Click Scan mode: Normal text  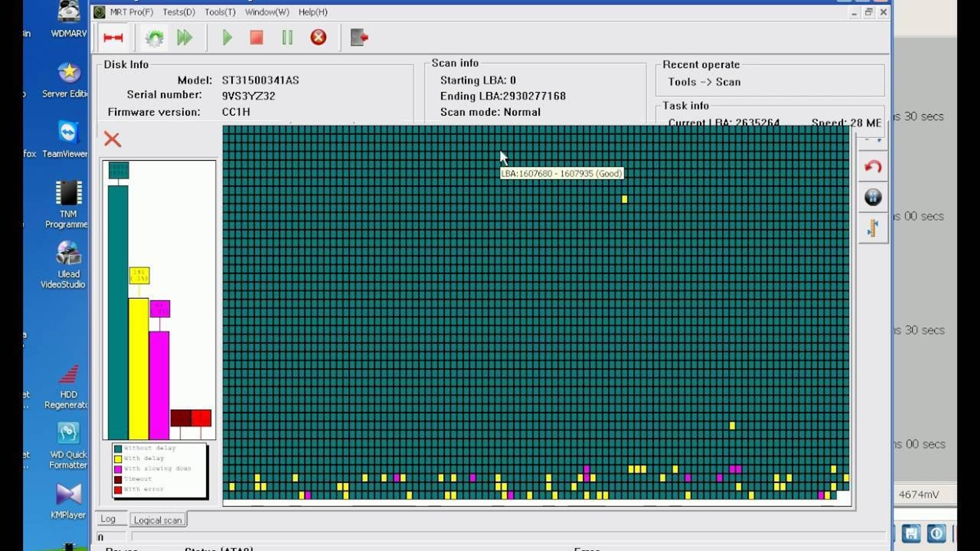(x=490, y=112)
